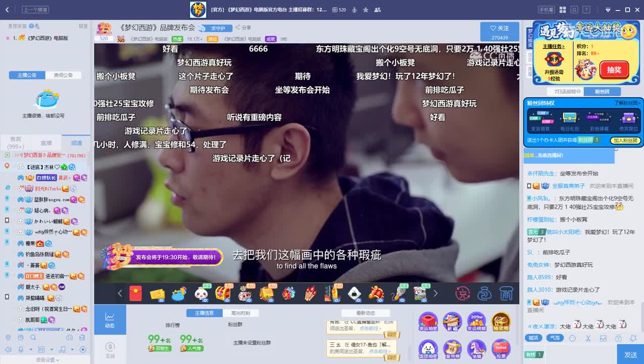Viewport: 644px width, 364px height.
Task: Click the 人气榜 popularity ranking badge
Action: point(192,348)
